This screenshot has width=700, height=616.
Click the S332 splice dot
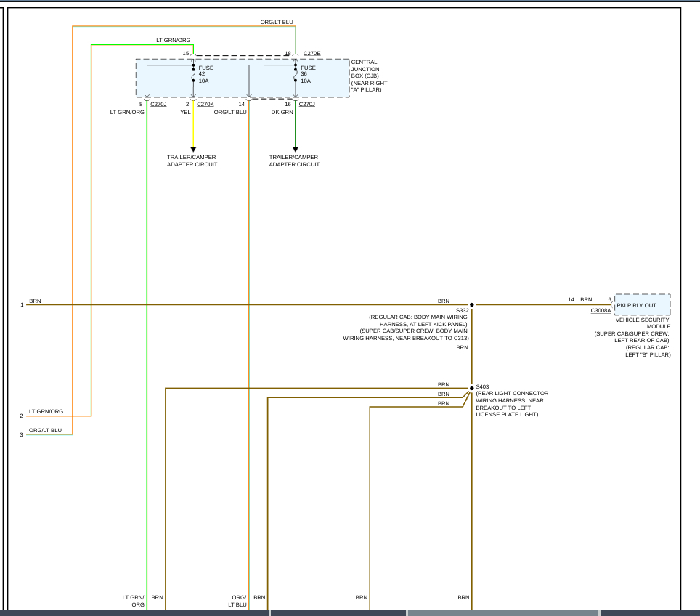coord(471,305)
